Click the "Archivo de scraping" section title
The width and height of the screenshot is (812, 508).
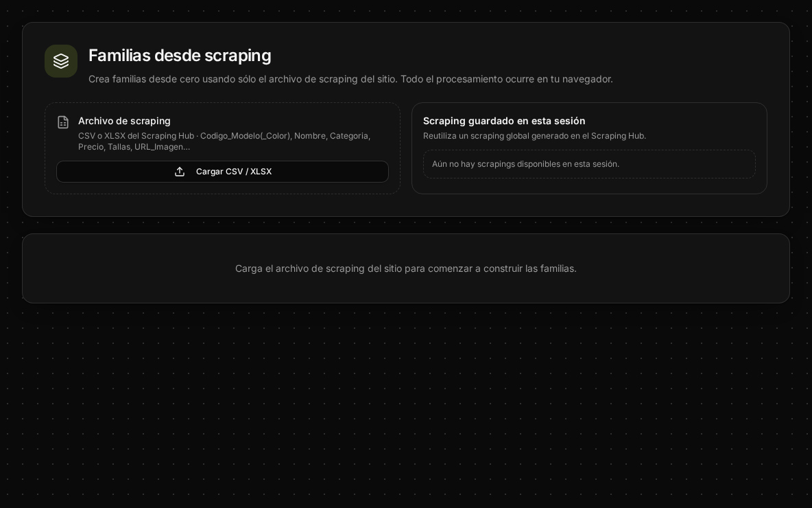coord(124,121)
